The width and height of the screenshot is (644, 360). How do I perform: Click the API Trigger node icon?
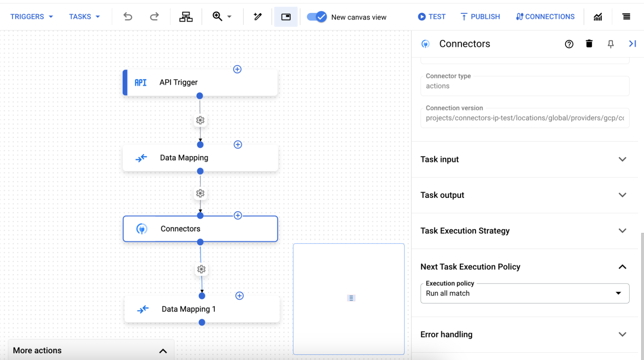coord(141,82)
